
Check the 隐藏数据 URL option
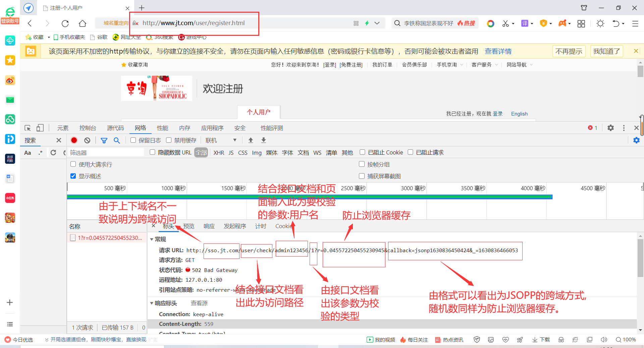152,152
